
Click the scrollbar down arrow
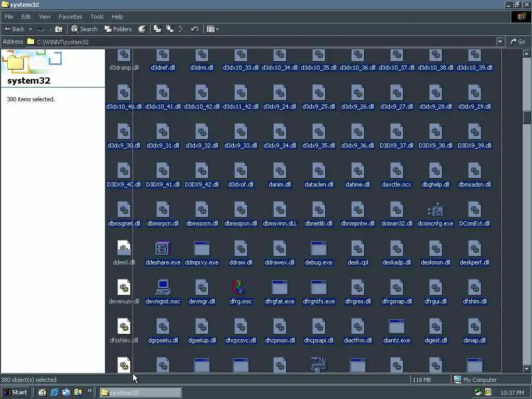tap(527, 369)
